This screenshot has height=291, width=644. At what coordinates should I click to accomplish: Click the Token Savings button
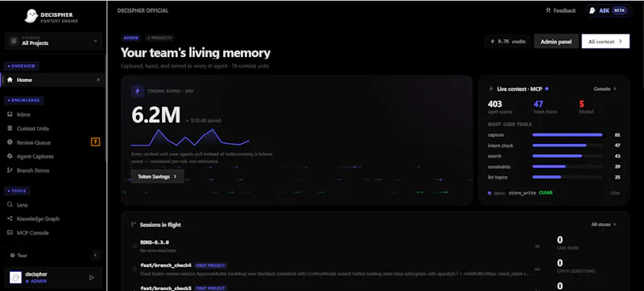coord(158,177)
